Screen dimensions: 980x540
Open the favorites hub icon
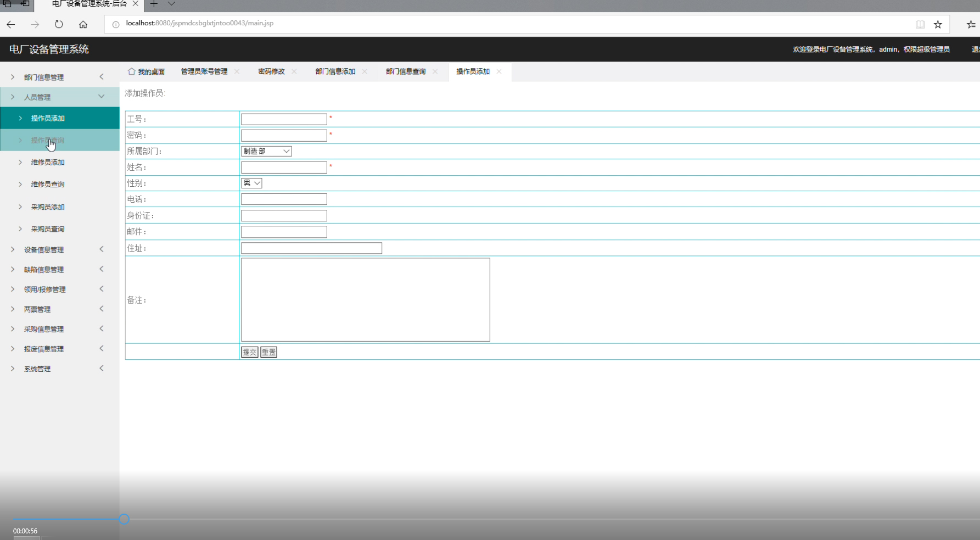coord(971,24)
